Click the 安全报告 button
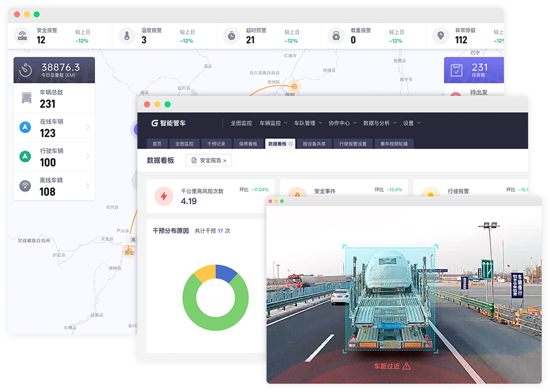The image size is (550, 392). coord(209,160)
